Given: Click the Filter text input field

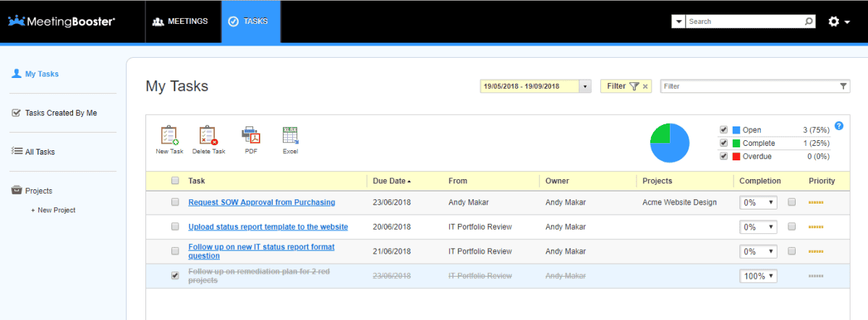Looking at the screenshot, I should 749,86.
